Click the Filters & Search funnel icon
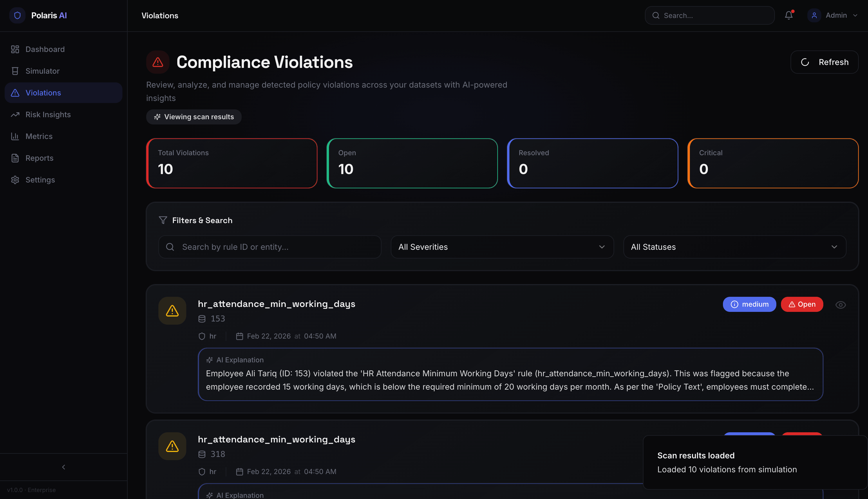Viewport: 868px width, 499px height. pos(163,220)
